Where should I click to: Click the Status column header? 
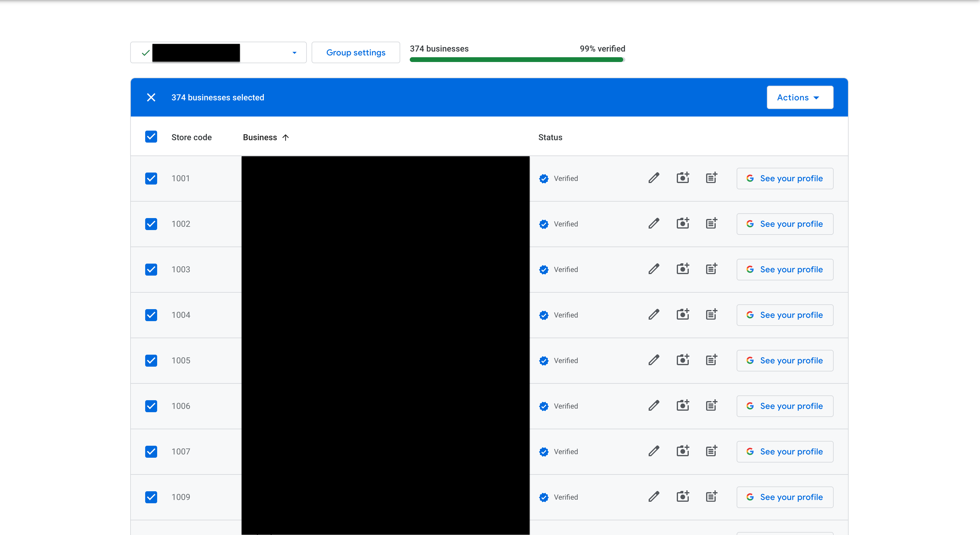click(x=550, y=137)
